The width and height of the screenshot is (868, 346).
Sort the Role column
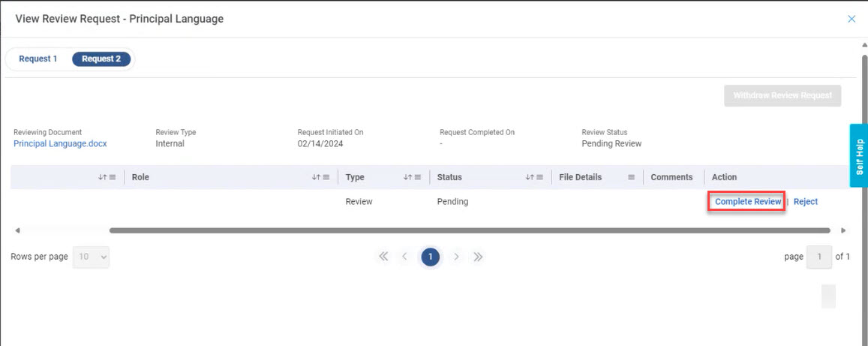tap(315, 177)
